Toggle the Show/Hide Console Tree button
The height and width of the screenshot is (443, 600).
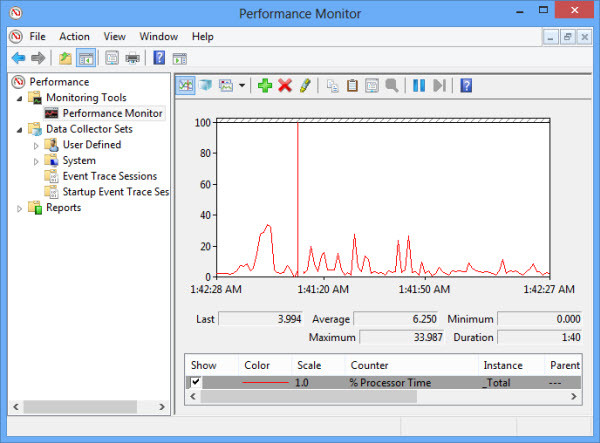pyautogui.click(x=86, y=58)
